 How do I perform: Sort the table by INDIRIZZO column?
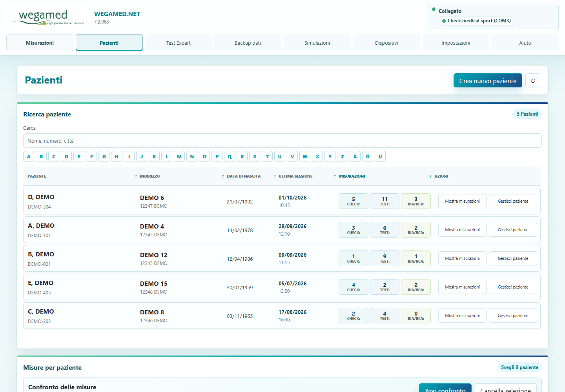[149, 176]
